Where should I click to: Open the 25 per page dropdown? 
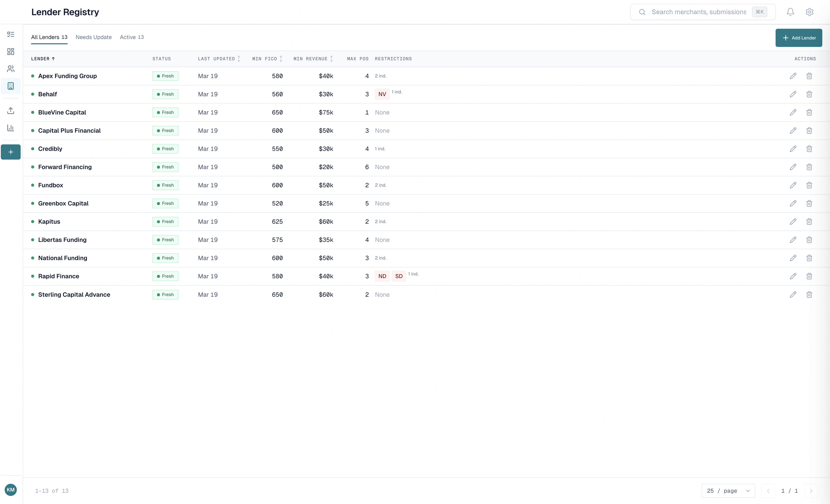point(728,491)
